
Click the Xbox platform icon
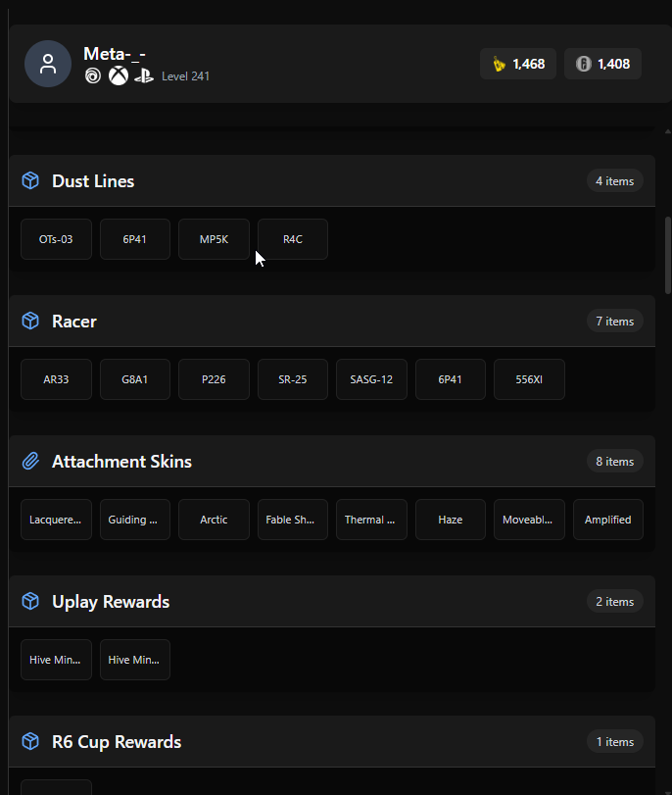pos(119,76)
